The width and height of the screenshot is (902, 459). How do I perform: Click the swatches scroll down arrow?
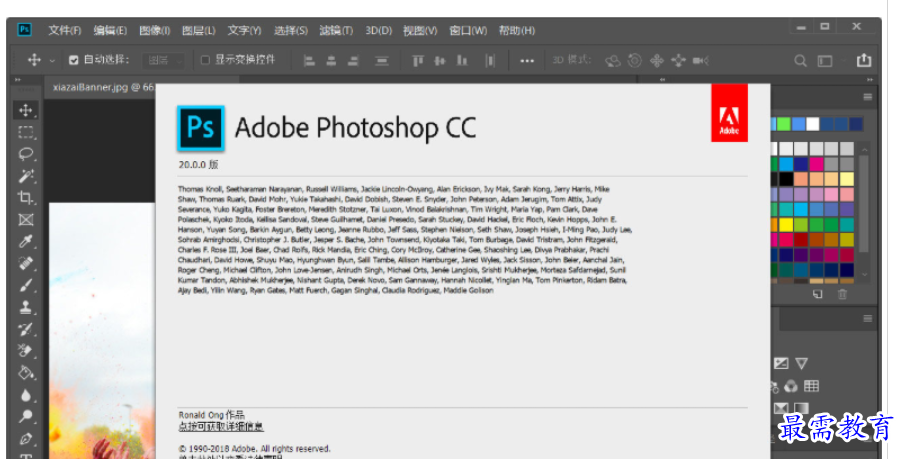[865, 274]
